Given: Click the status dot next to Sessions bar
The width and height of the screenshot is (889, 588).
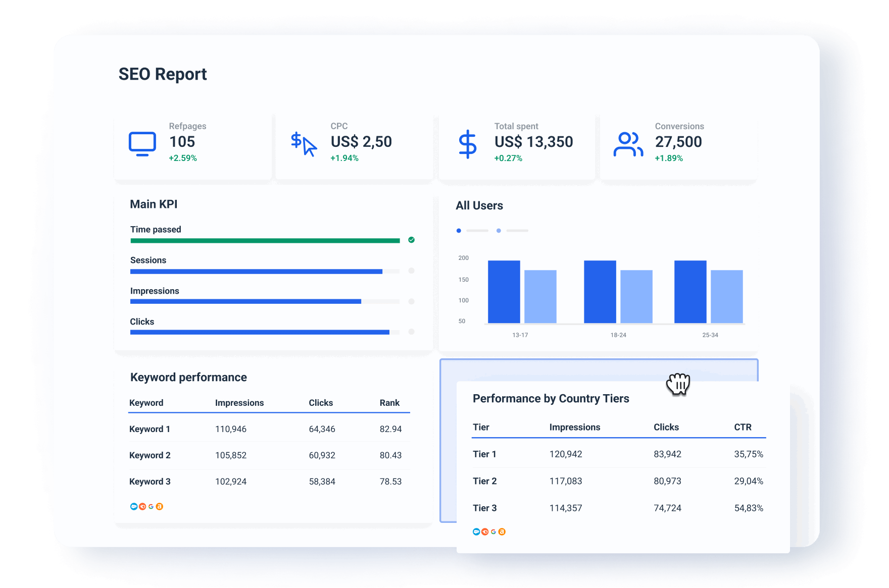Looking at the screenshot, I should click(411, 271).
